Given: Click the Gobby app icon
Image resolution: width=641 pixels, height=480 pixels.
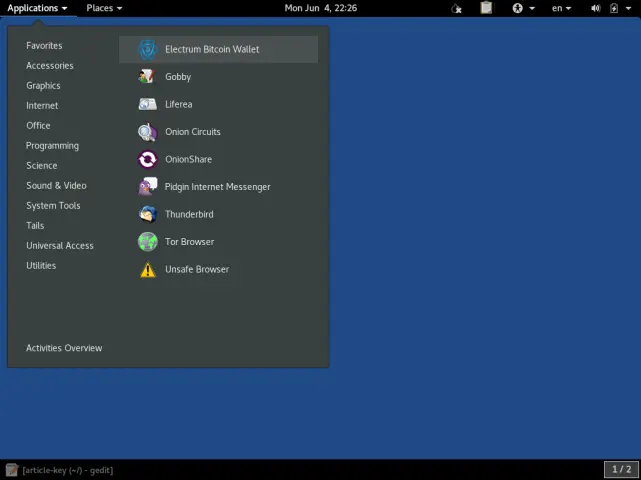Looking at the screenshot, I should coord(148,77).
